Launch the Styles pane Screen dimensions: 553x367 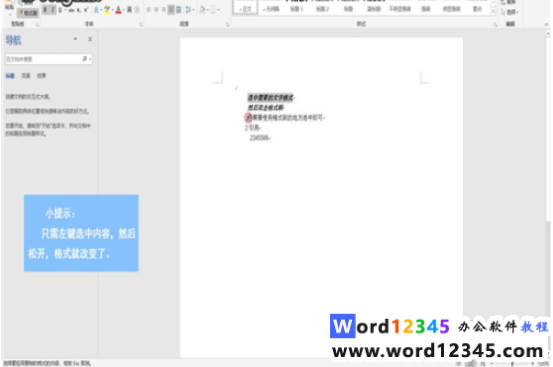click(495, 24)
